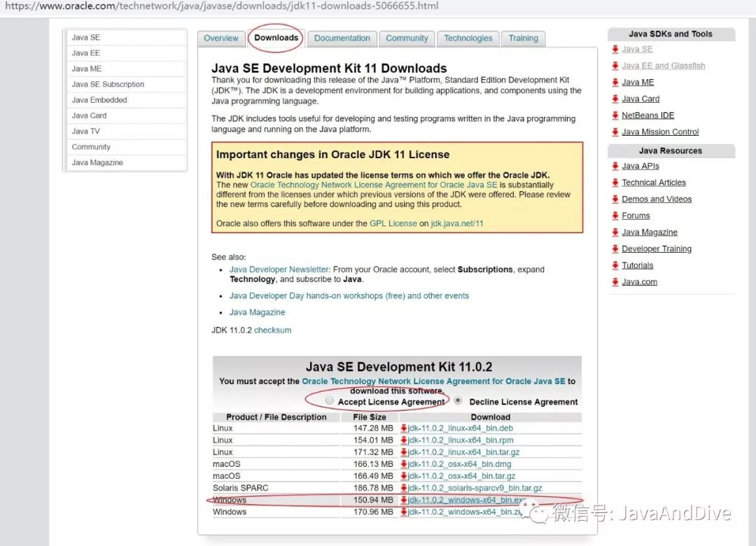Click download icon beside osx-x64_bin.tar.gz
This screenshot has width=756, height=546.
tap(404, 476)
